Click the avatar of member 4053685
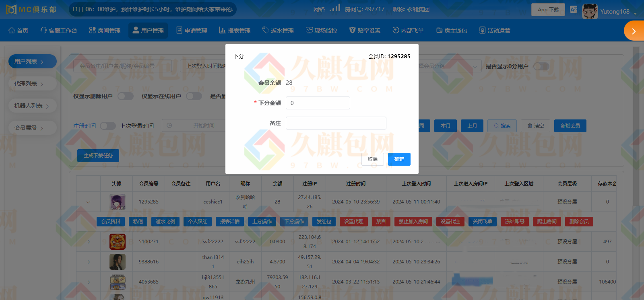644x300 pixels. coord(118,282)
